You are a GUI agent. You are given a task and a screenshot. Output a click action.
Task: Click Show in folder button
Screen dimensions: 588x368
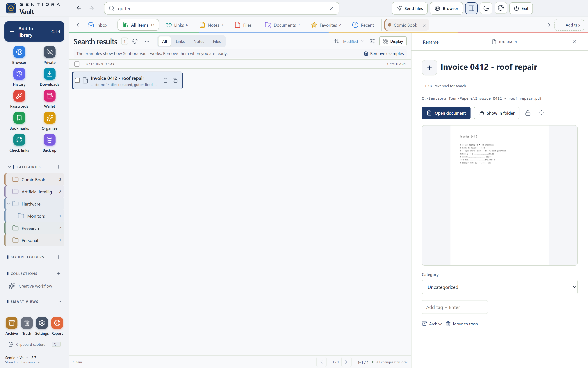point(496,113)
